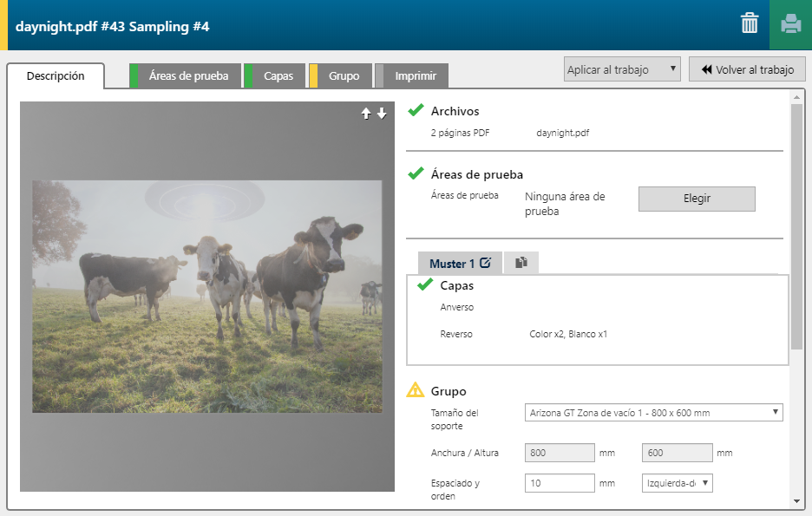This screenshot has height=516, width=812.
Task: Click the cows preview image
Action: tap(207, 296)
